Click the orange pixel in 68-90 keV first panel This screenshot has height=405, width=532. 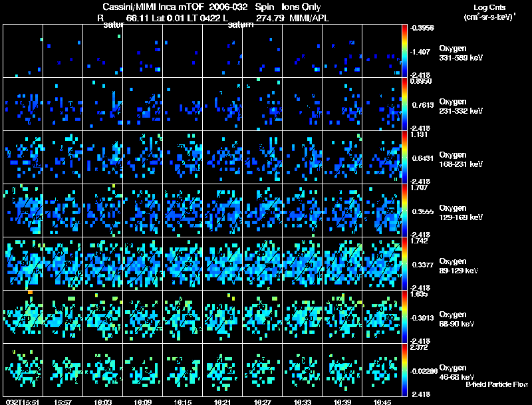click(x=30, y=292)
